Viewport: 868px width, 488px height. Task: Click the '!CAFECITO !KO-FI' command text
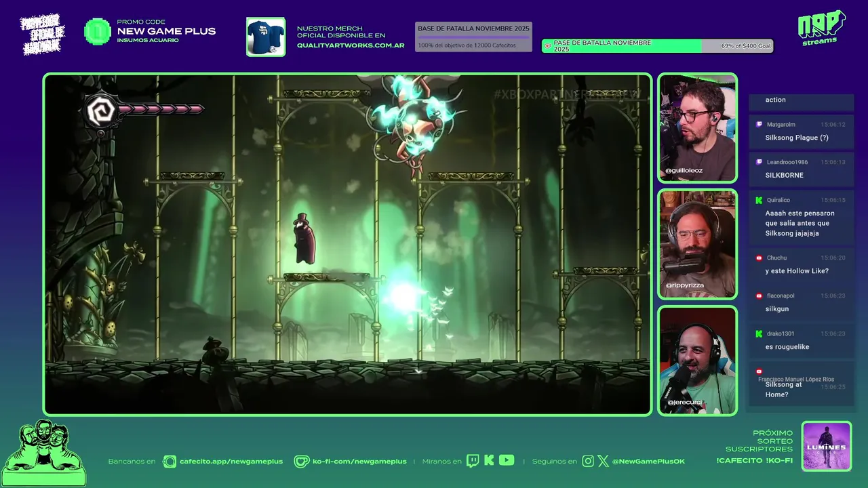(754, 461)
